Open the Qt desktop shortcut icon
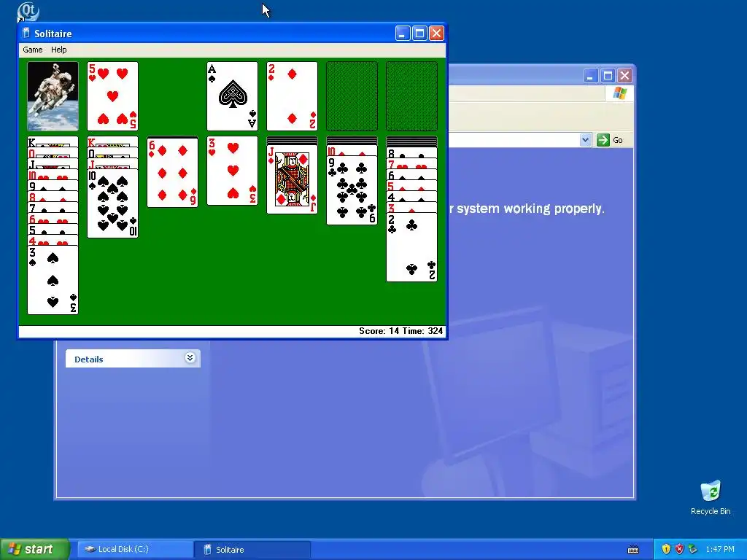This screenshot has width=747, height=560. point(28,12)
